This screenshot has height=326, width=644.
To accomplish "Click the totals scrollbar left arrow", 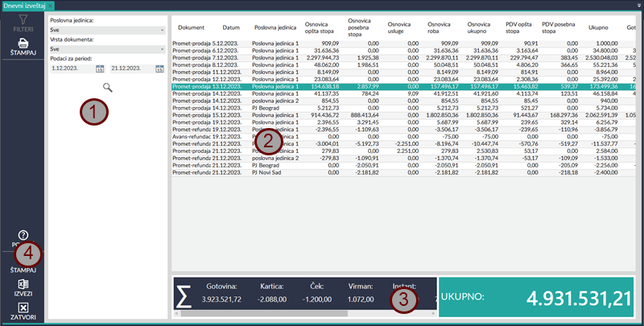I will pos(176,313).
